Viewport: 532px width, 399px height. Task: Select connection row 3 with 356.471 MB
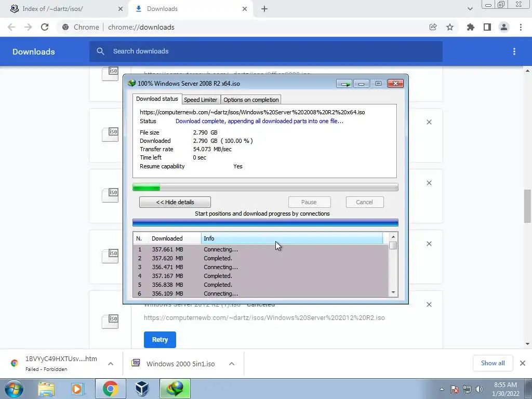tap(261, 267)
